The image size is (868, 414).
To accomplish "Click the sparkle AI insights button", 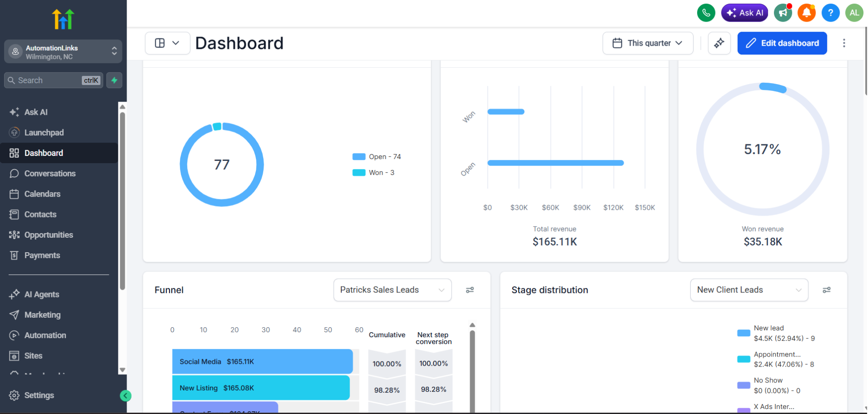I will [x=719, y=43].
